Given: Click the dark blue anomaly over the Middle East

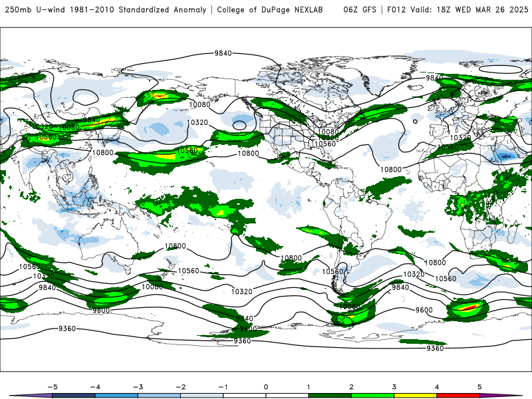Looking at the screenshot, I should tap(506, 156).
